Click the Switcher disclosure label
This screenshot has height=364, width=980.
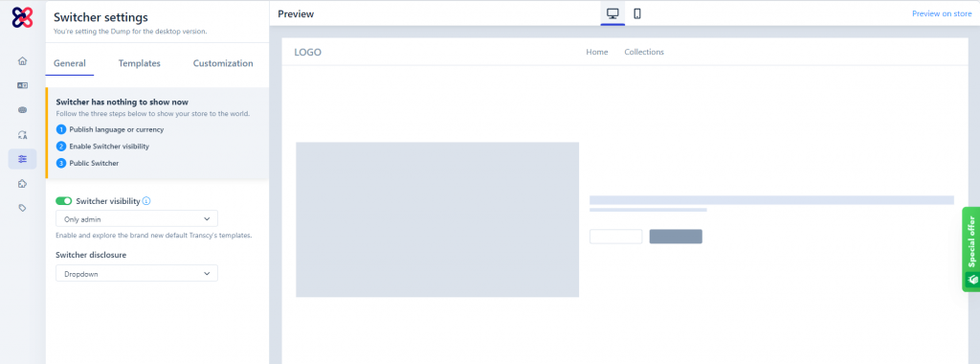91,255
